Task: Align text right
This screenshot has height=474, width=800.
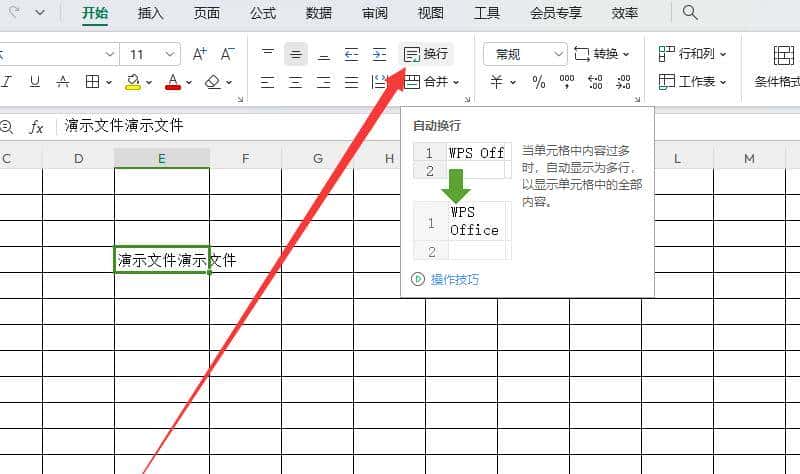Action: (x=323, y=82)
